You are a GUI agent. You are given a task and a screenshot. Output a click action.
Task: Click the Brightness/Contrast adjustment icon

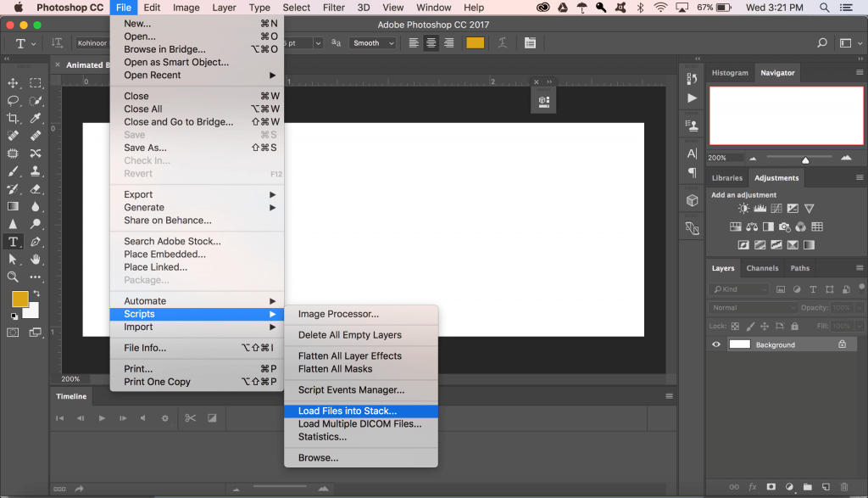point(743,209)
